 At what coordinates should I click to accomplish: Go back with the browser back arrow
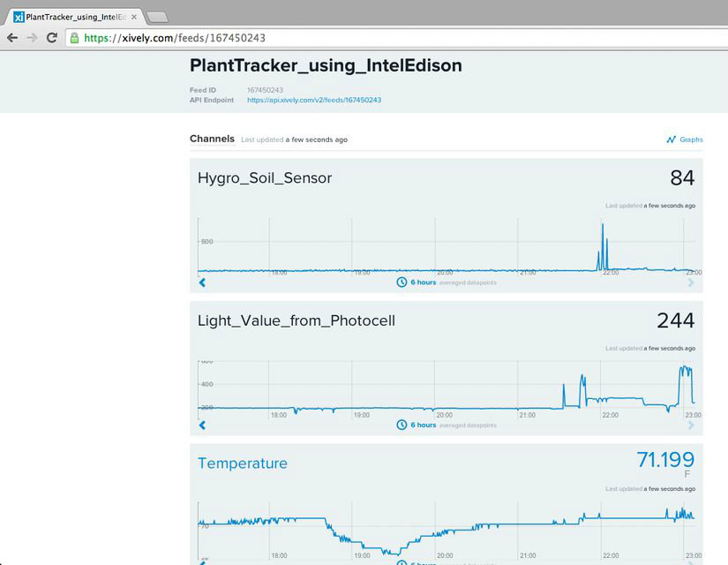pyautogui.click(x=12, y=38)
